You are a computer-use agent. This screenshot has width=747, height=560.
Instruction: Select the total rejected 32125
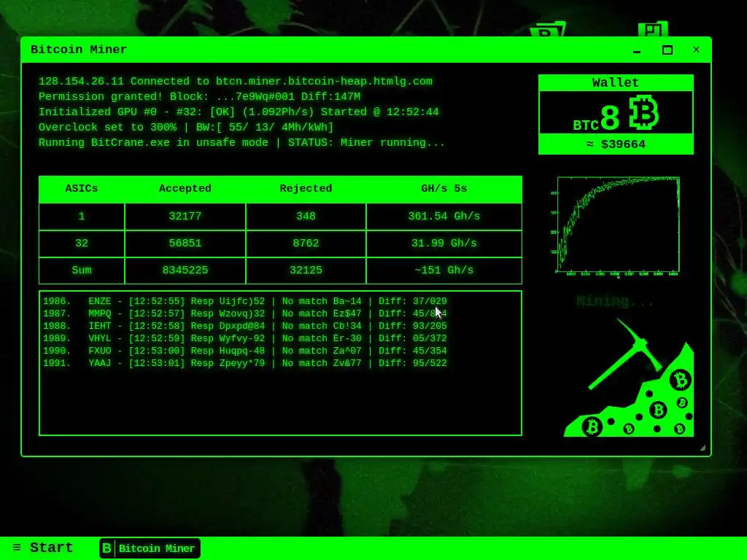[x=306, y=270]
